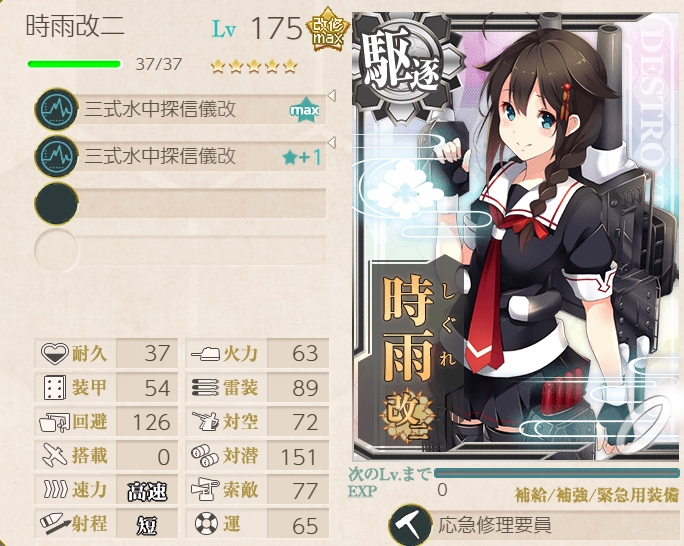Click the 駆逐 ship type emblem
684x546 pixels.
(403, 65)
